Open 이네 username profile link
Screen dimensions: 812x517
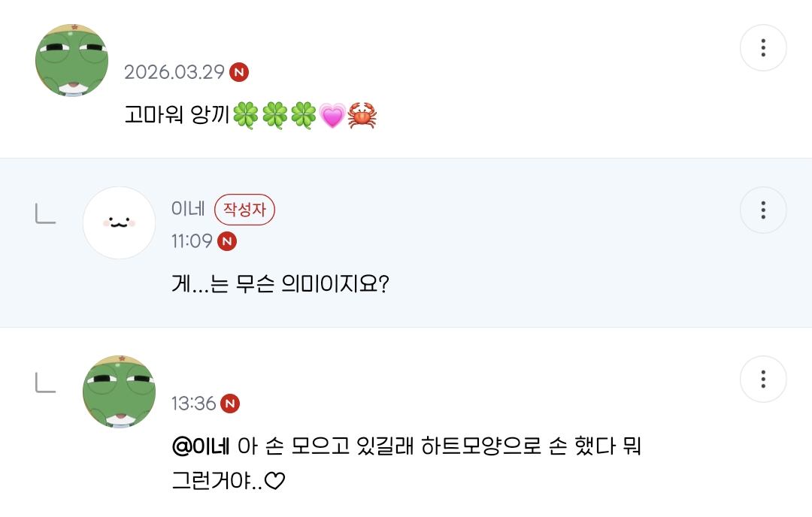tap(189, 209)
